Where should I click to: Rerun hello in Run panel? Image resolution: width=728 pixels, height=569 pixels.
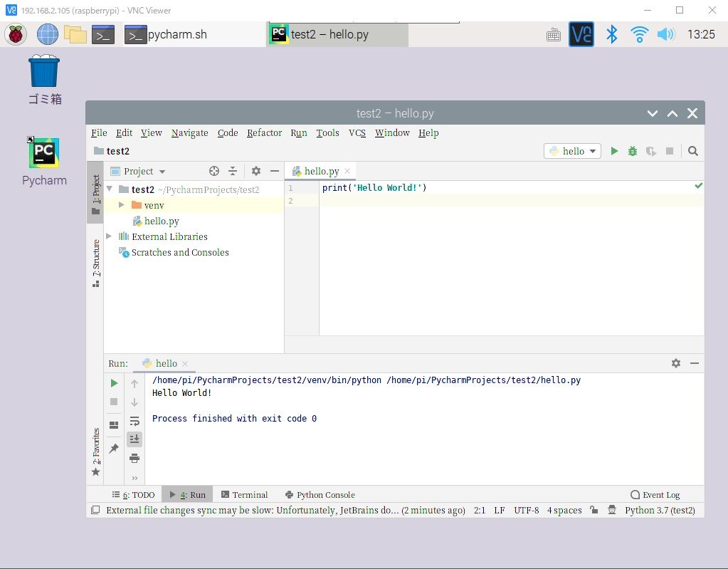coord(114,383)
